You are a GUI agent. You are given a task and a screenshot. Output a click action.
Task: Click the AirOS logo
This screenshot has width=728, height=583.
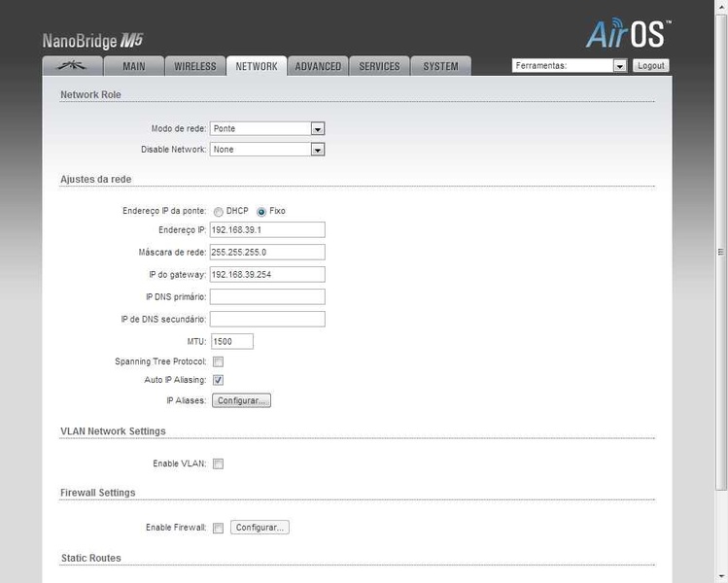point(628,33)
